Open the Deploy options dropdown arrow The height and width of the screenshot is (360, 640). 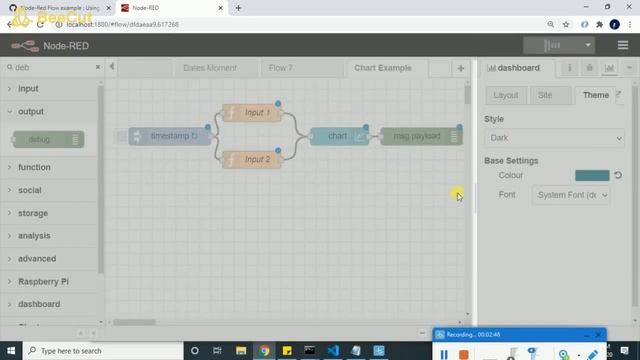click(588, 45)
